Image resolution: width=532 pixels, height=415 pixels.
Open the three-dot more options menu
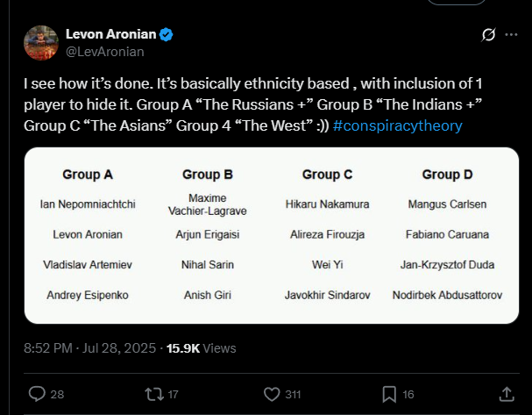click(x=510, y=36)
